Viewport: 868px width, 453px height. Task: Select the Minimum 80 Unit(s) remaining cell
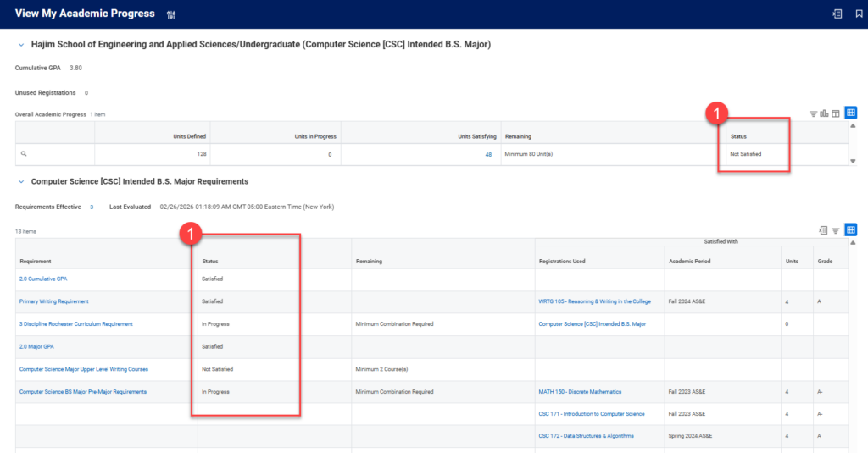(529, 154)
